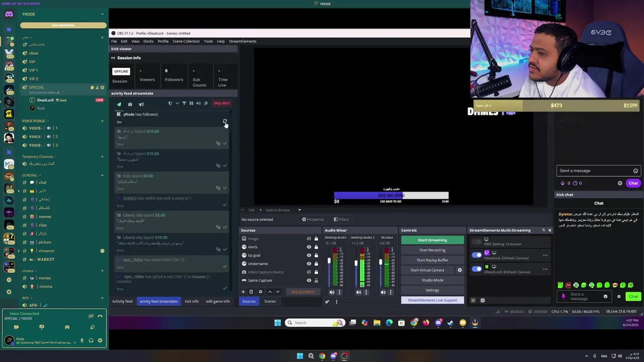644x362 pixels.
Task: Expand YRODE server dropdown in Discord
Action: 102,14
